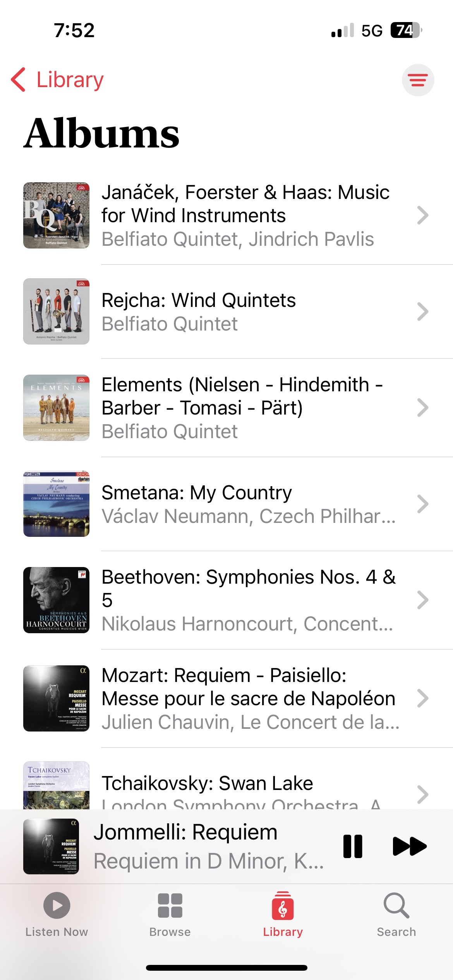Open the Mozart: Requiem - Paisiello album
Screen dimensions: 453x980
click(248, 698)
